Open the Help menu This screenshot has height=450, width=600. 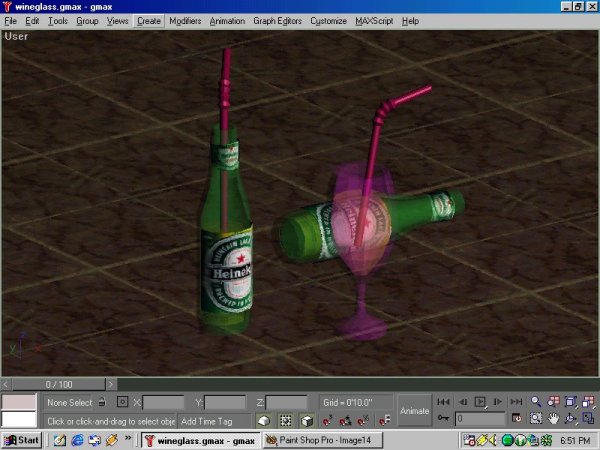410,21
